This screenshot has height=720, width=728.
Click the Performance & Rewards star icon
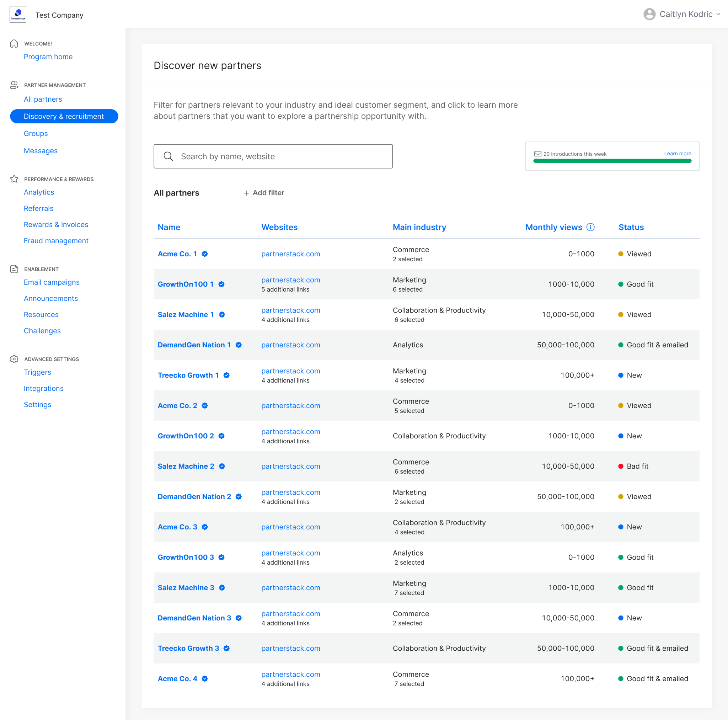14,179
